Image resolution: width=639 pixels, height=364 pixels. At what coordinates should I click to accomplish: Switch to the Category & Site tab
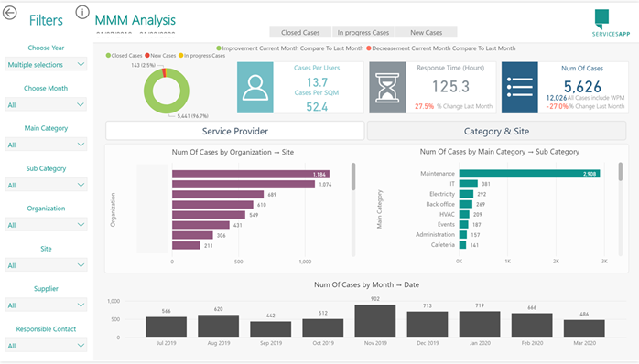pyautogui.click(x=496, y=131)
